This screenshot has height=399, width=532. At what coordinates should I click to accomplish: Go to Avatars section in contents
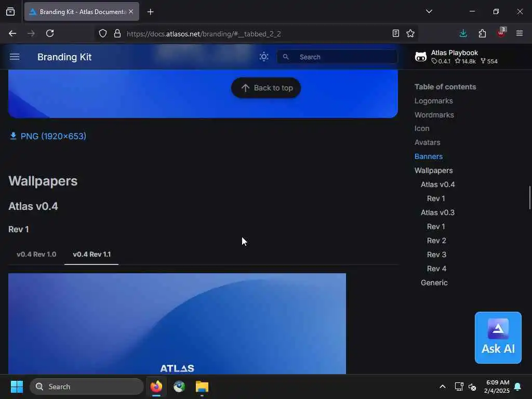pos(427,142)
